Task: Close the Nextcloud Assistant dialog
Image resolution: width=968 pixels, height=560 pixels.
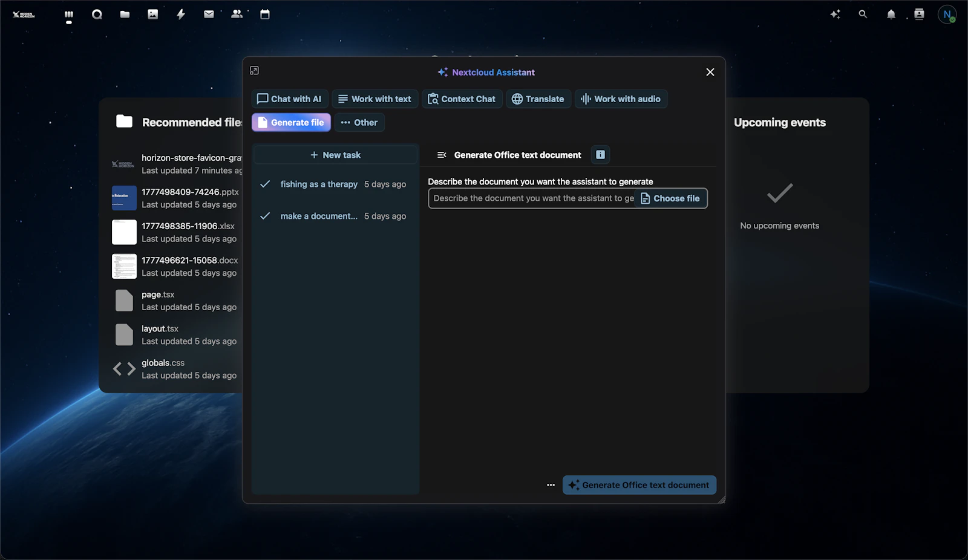Action: [710, 72]
